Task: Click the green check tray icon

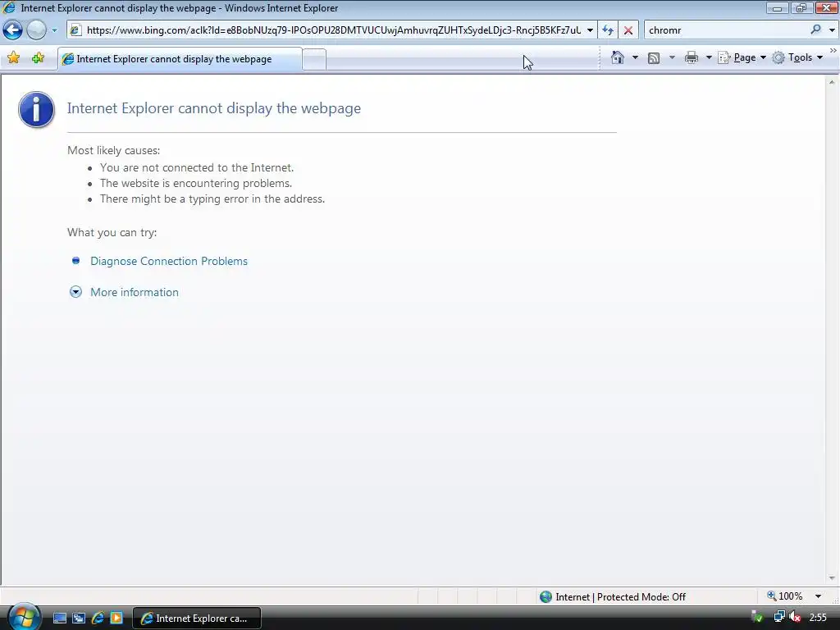Action: 757,618
